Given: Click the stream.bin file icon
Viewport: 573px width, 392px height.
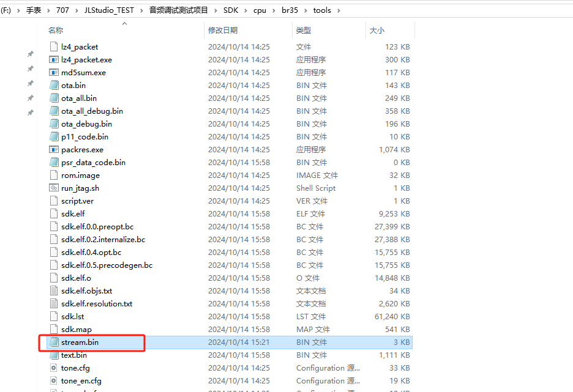Looking at the screenshot, I should point(54,342).
